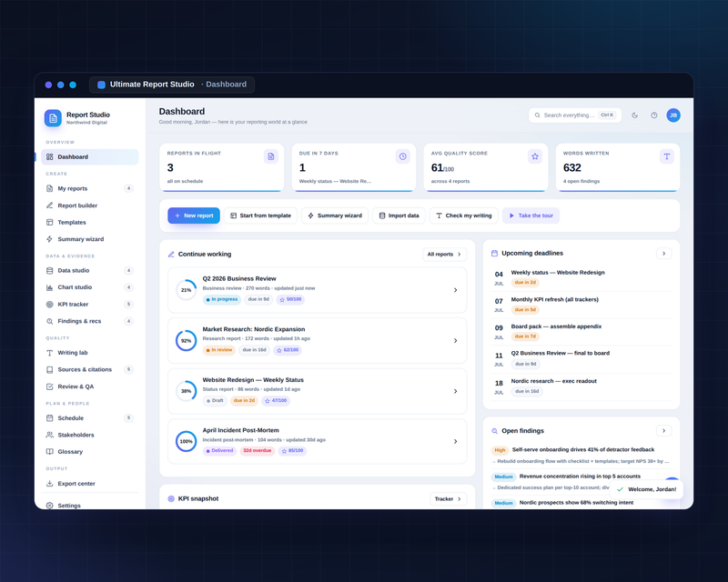This screenshot has height=582, width=728.
Task: Toggle dark mode moon icon
Action: click(x=634, y=115)
